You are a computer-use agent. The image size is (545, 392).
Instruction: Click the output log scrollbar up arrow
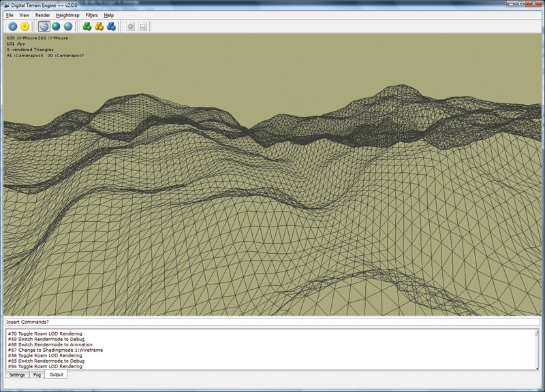537,333
